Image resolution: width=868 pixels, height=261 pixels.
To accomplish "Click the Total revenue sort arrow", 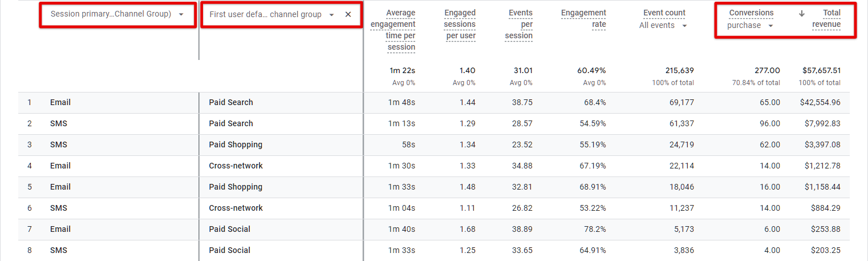I will point(802,13).
